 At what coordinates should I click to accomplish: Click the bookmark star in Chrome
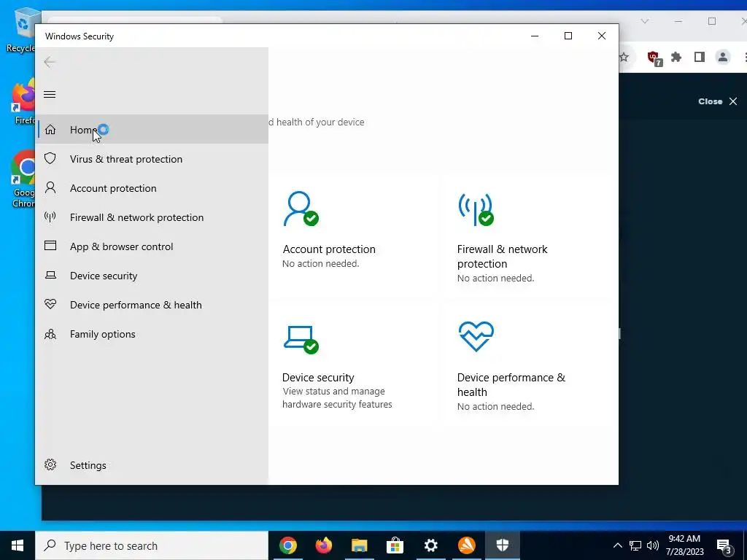coord(624,57)
